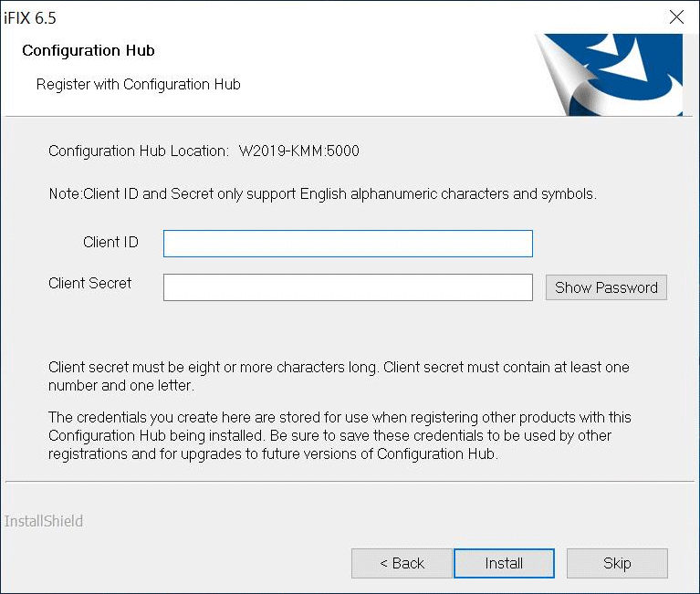Click inside the Client ID text field

[x=348, y=244]
